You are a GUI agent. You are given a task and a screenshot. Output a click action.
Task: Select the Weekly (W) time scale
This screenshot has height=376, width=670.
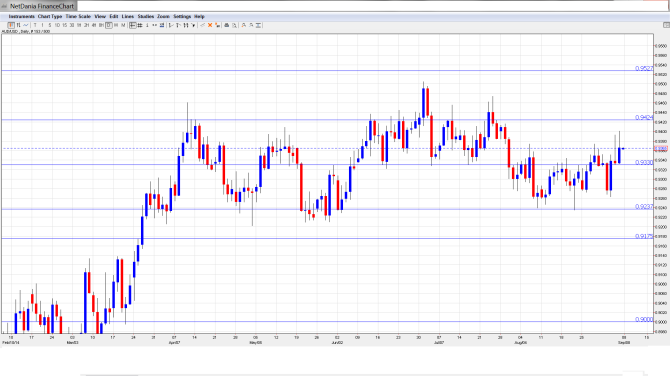point(116,26)
